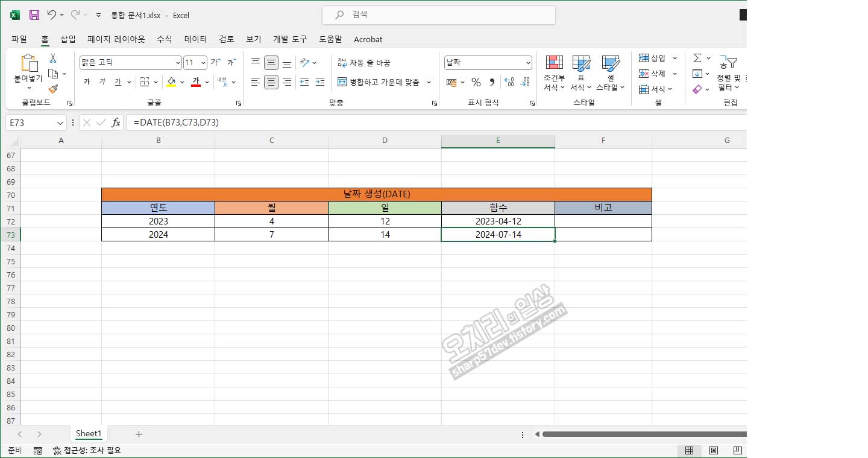Apply comma style format
The width and height of the screenshot is (868, 458).
click(492, 82)
